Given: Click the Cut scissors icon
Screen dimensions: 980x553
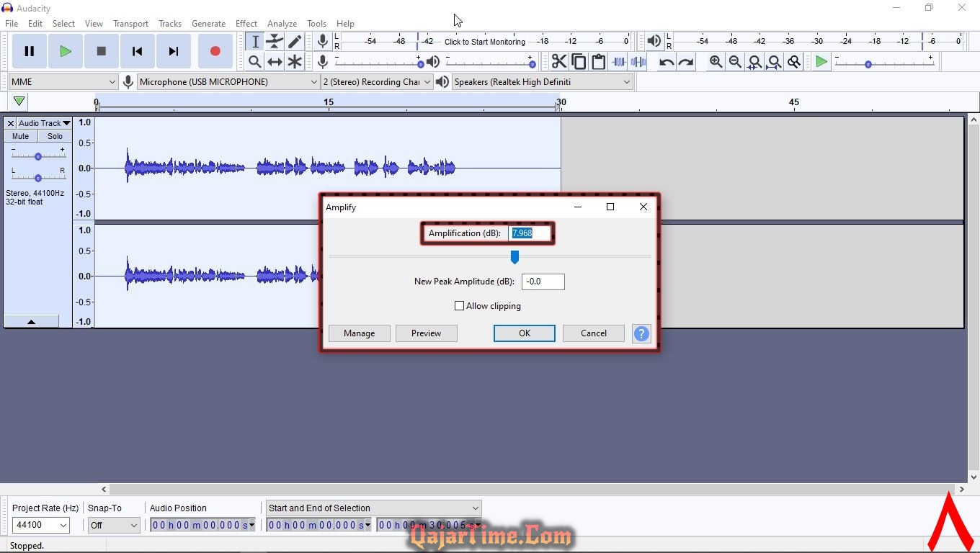Looking at the screenshot, I should [558, 62].
